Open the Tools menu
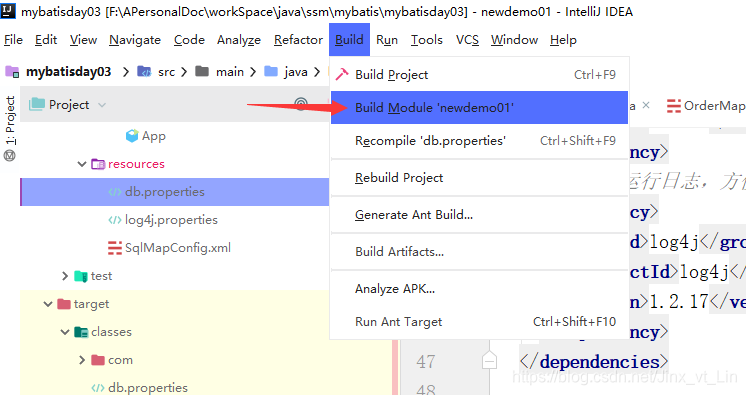The height and width of the screenshot is (395, 746). (x=427, y=40)
